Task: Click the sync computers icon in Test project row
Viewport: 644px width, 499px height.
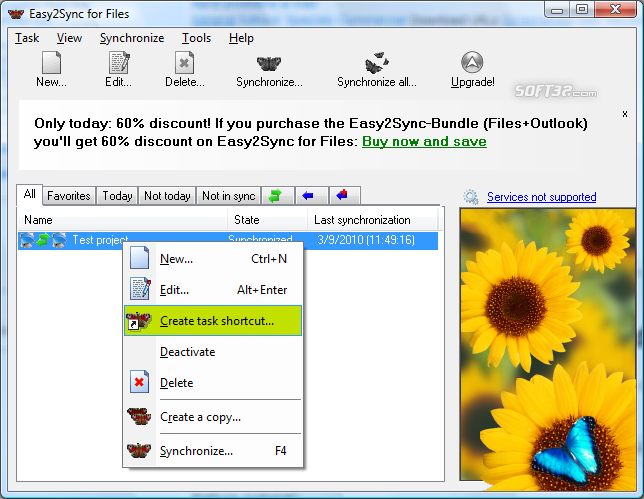Action: point(43,240)
